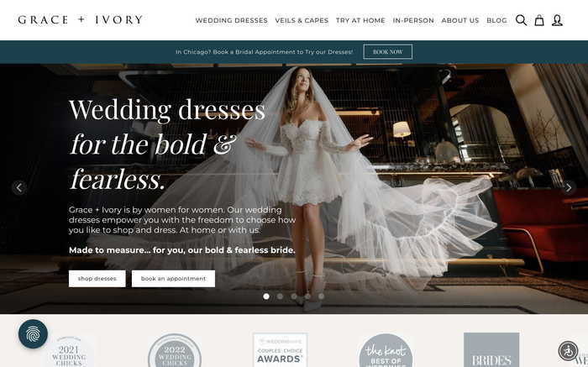Click the shop dresses button

[x=97, y=279]
